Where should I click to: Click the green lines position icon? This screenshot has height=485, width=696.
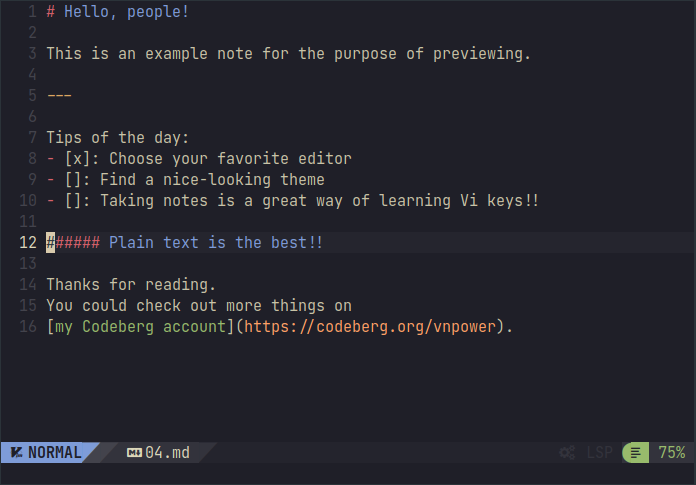[636, 453]
